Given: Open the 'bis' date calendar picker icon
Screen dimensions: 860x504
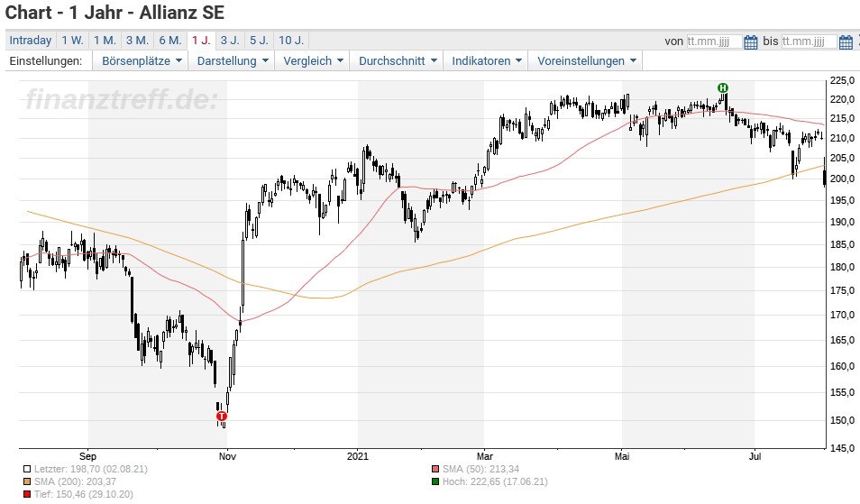Looking at the screenshot, I should [x=846, y=41].
